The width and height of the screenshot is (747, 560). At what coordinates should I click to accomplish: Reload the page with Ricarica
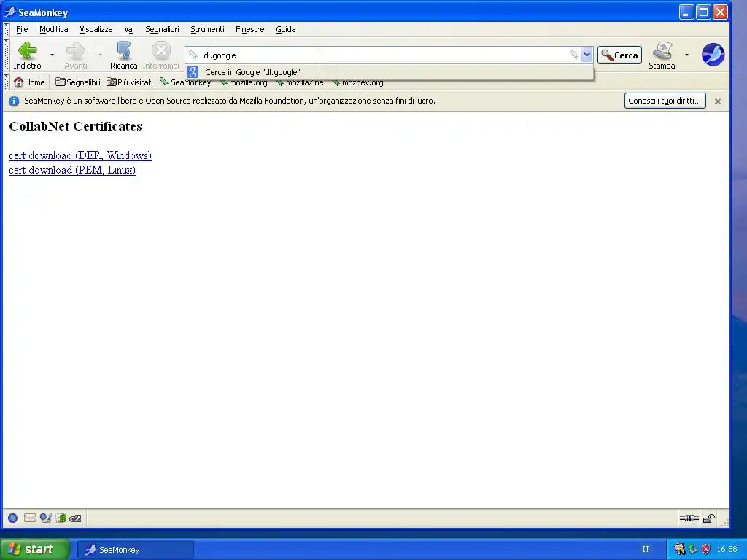pyautogui.click(x=123, y=55)
